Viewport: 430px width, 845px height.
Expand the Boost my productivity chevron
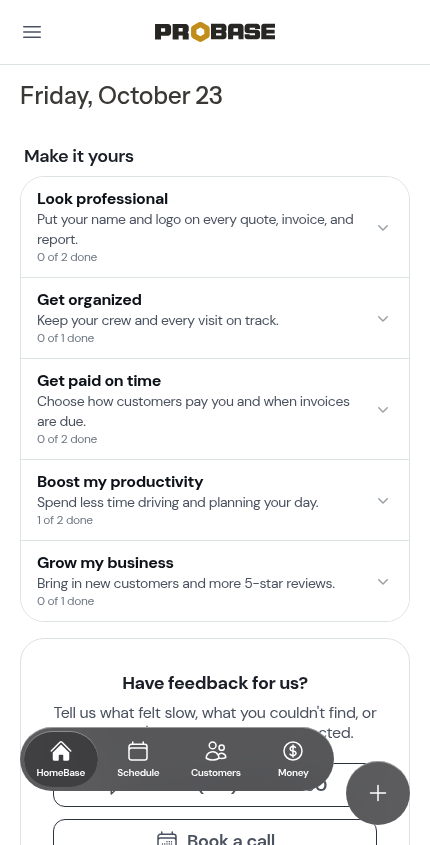point(383,501)
